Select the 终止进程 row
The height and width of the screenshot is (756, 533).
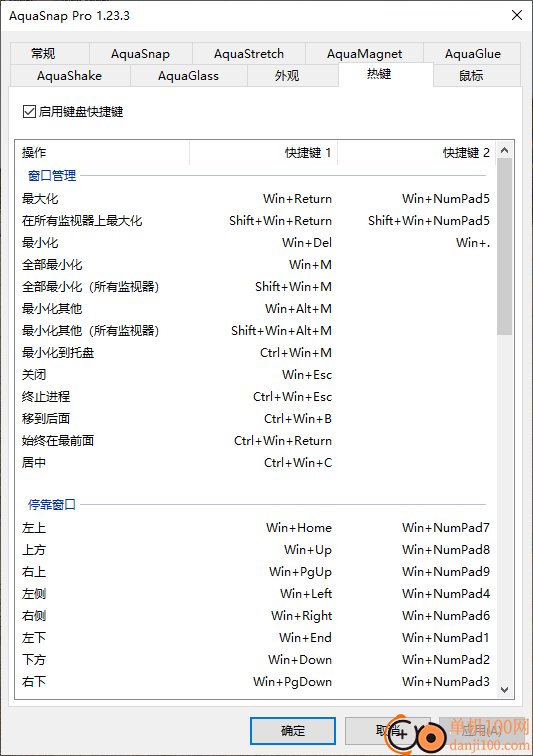[x=256, y=397]
